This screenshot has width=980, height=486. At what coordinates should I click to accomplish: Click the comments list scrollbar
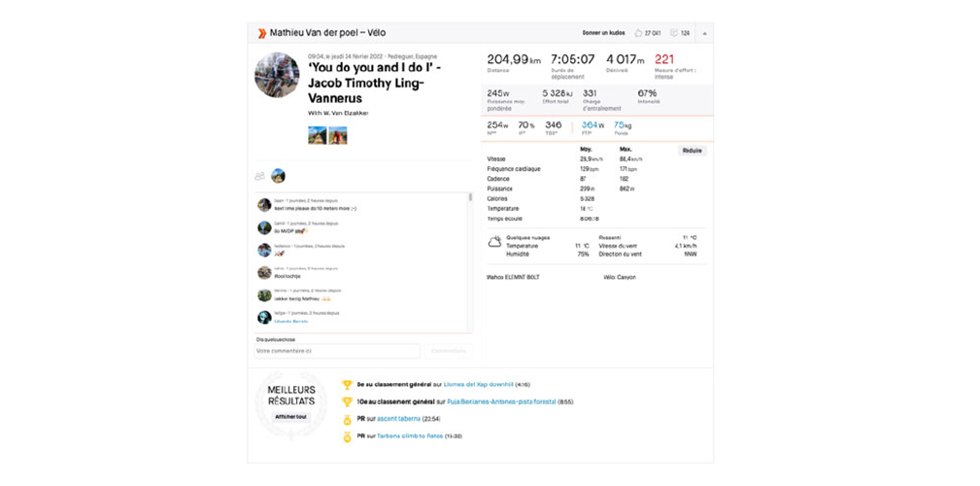point(471,199)
